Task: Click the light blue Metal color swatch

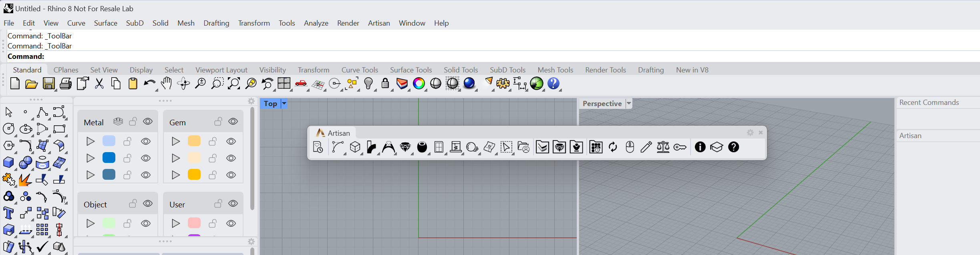Action: pyautogui.click(x=109, y=141)
